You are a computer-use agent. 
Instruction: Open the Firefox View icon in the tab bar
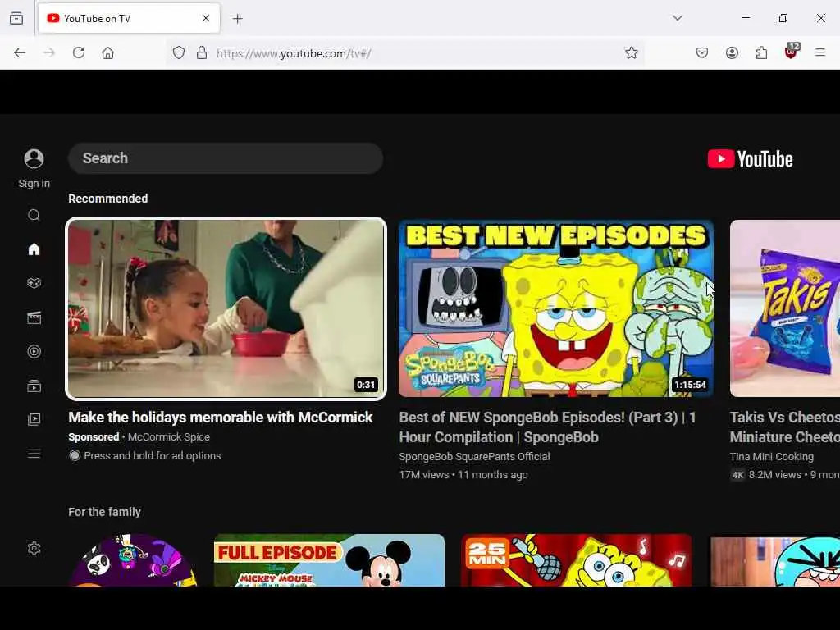[16, 18]
